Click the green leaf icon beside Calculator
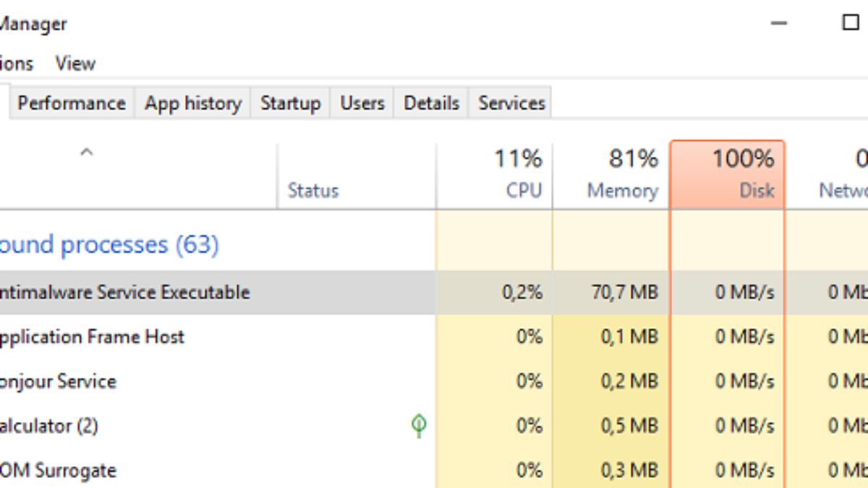This screenshot has height=488, width=868. [418, 426]
